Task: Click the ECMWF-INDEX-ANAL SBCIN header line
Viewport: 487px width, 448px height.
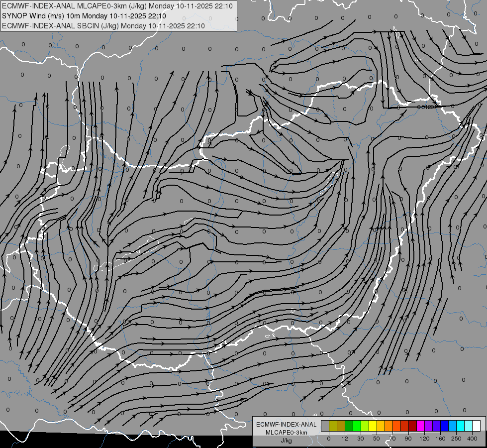Action: 103,26
